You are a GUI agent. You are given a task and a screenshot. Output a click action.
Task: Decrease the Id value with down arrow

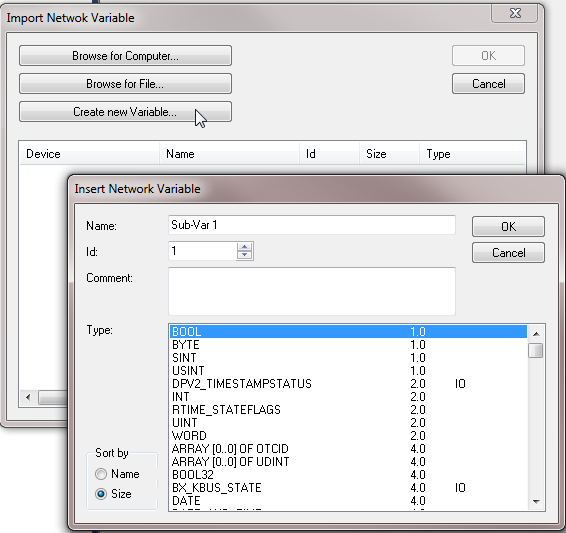tap(245, 255)
